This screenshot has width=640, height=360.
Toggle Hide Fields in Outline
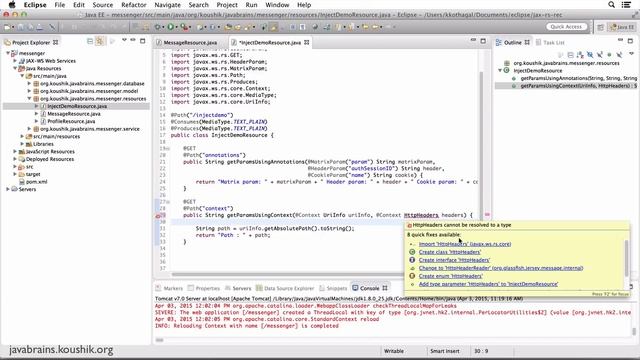coord(590,55)
